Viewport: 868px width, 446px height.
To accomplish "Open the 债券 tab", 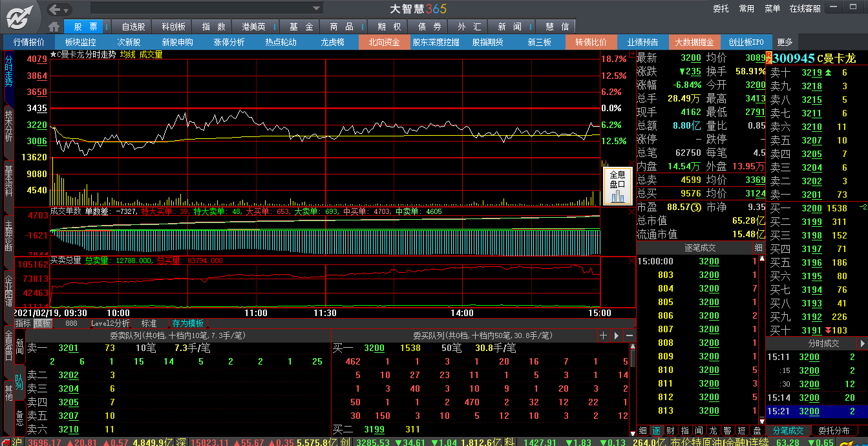I will [x=429, y=27].
